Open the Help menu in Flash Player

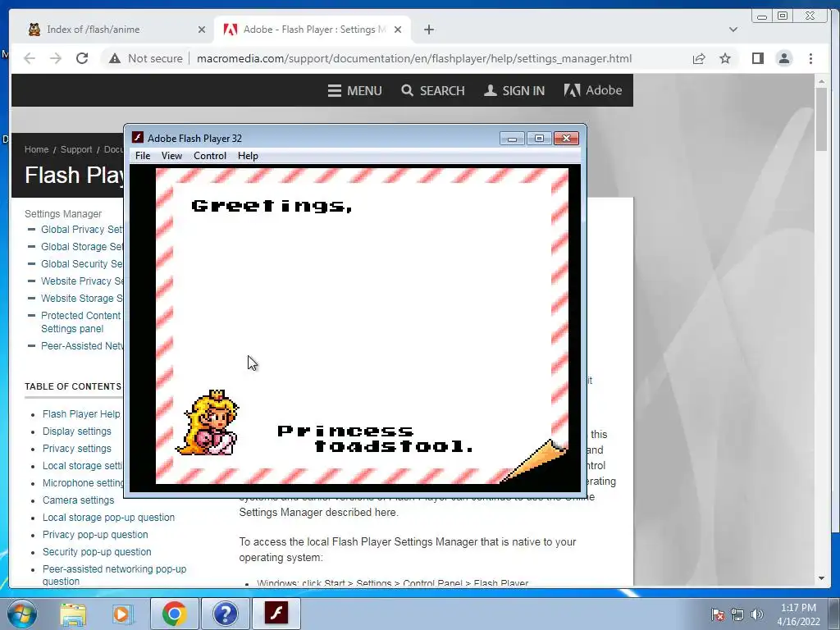coord(248,156)
